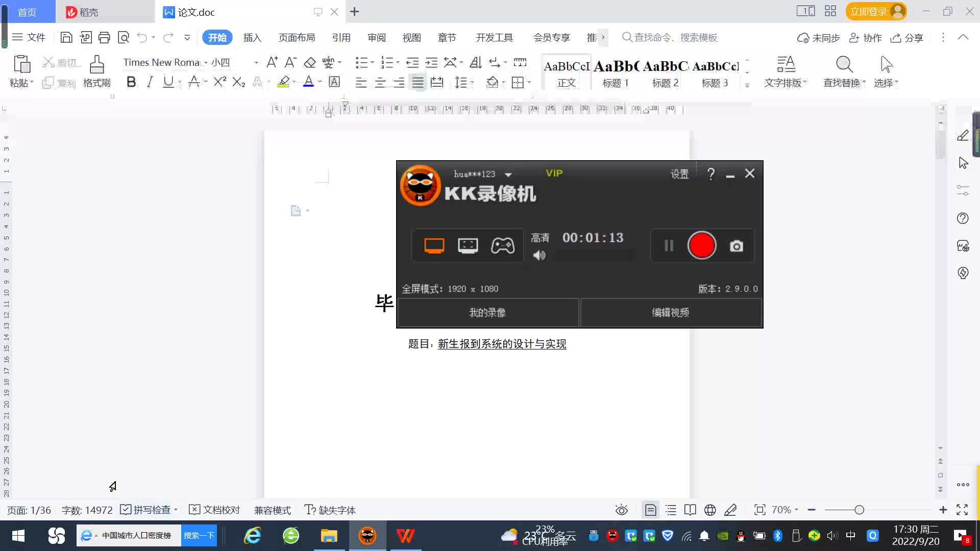The width and height of the screenshot is (980, 551).
Task: Pause recording in KK recorder
Action: pos(669,246)
